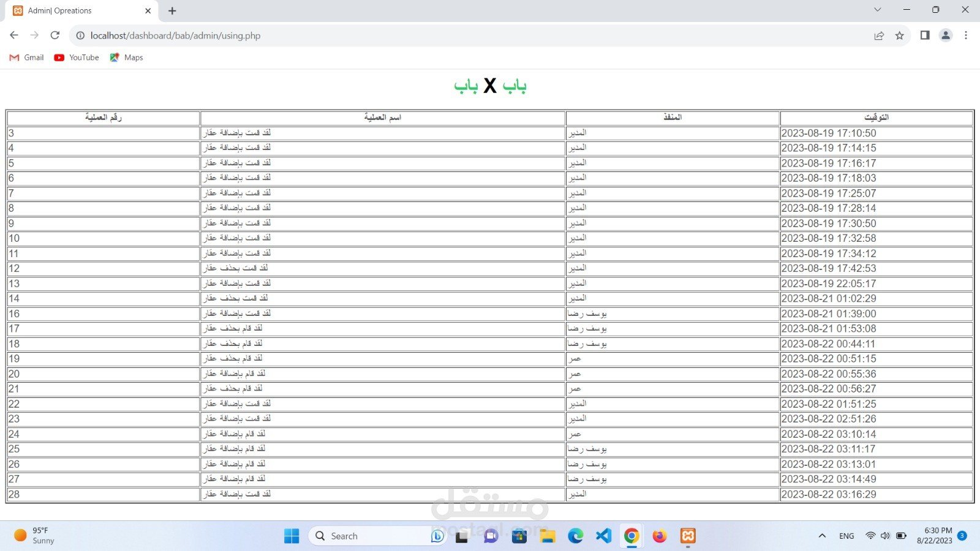The height and width of the screenshot is (551, 980).
Task: Open the YouTube bookmark
Action: 77,58
